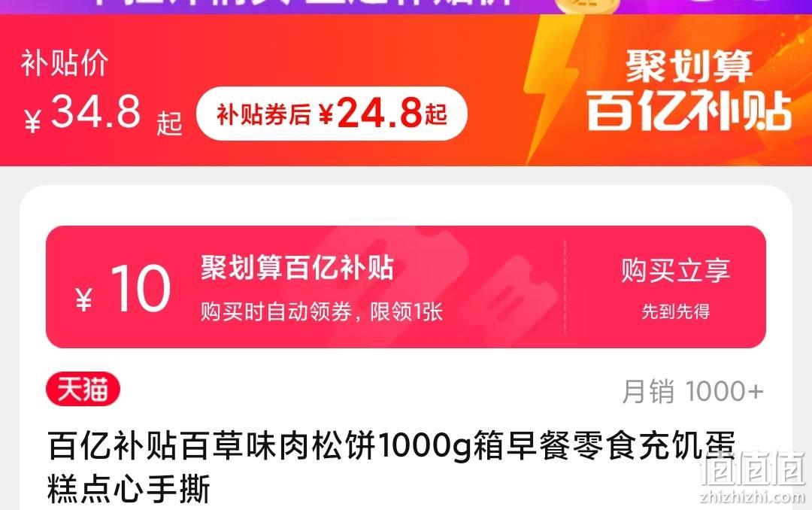Click the ¥34.8 起 subsidy price
The image size is (812, 510).
(103, 114)
